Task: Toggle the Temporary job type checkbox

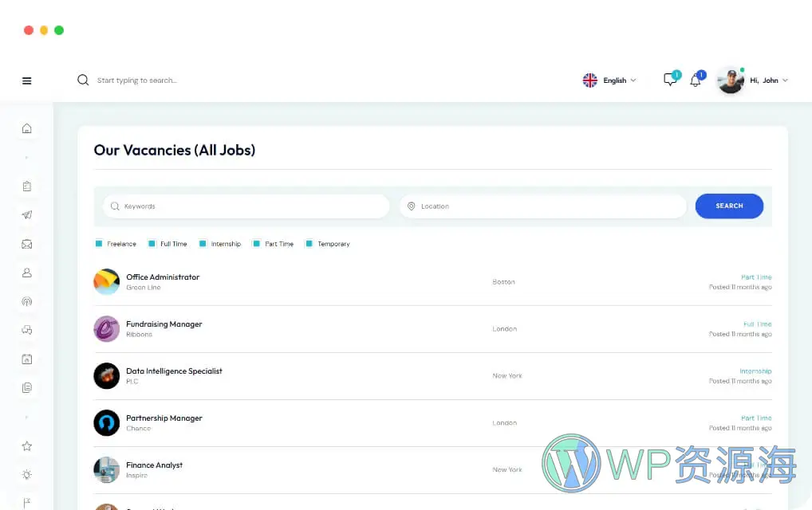Action: coord(309,244)
